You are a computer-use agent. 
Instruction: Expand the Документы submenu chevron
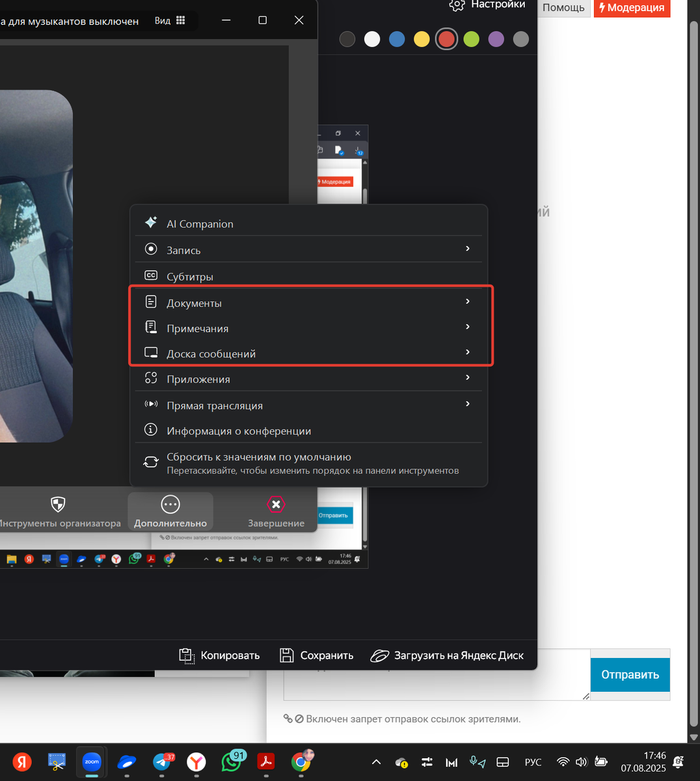click(x=468, y=301)
